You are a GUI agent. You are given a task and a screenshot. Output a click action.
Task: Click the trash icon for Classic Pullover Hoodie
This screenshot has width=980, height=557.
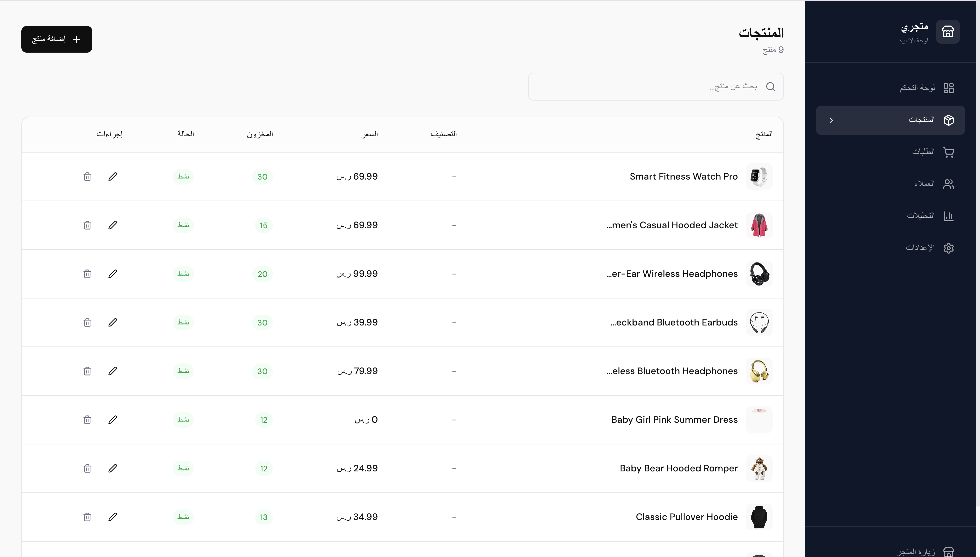tap(87, 517)
